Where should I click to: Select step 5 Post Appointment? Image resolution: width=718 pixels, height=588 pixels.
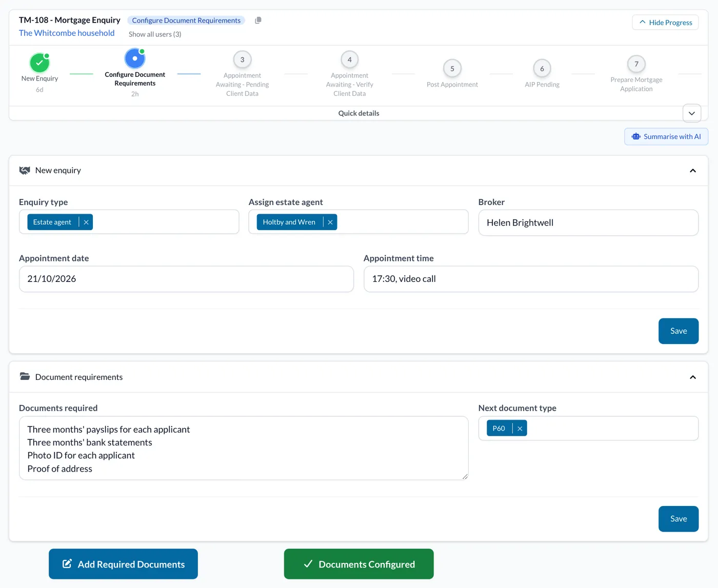(452, 69)
